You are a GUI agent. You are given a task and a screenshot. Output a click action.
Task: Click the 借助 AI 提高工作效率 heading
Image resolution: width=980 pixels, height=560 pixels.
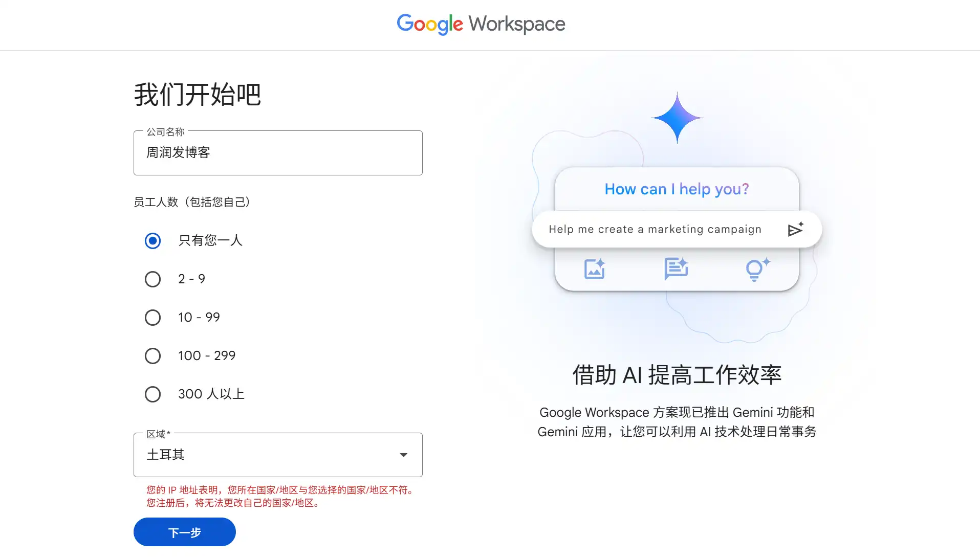pyautogui.click(x=676, y=375)
